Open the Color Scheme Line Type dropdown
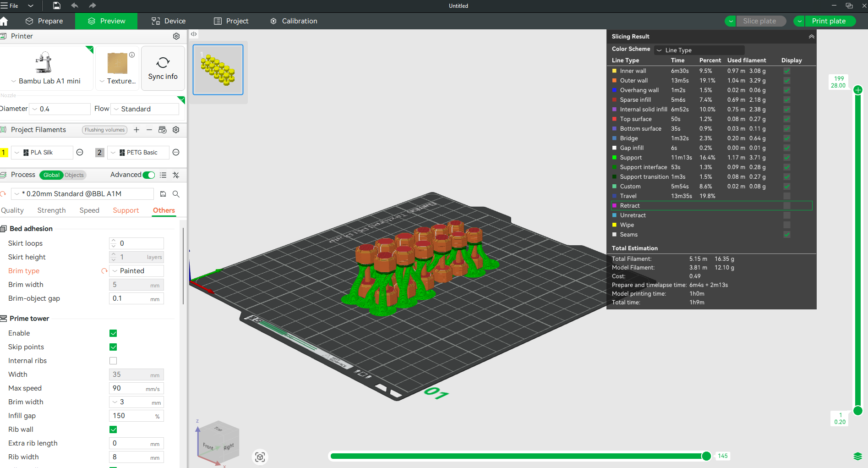This screenshot has height=468, width=868. [699, 50]
